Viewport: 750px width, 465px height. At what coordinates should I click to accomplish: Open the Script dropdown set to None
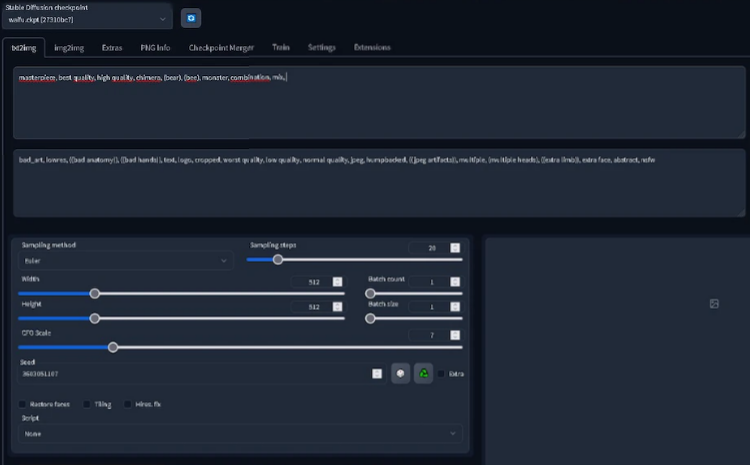point(240,434)
